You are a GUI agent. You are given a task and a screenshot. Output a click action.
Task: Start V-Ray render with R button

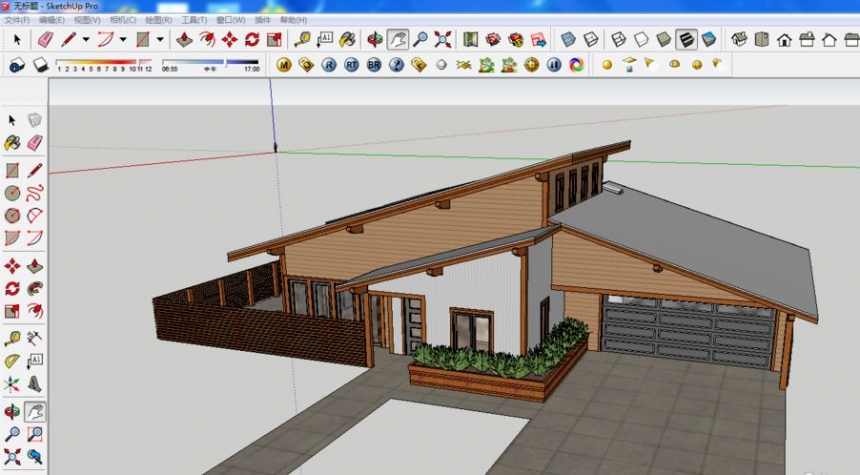coord(329,65)
